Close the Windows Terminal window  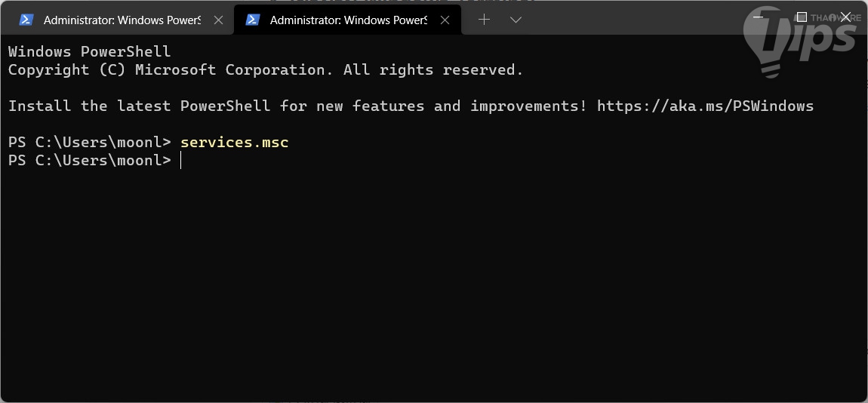click(x=846, y=17)
